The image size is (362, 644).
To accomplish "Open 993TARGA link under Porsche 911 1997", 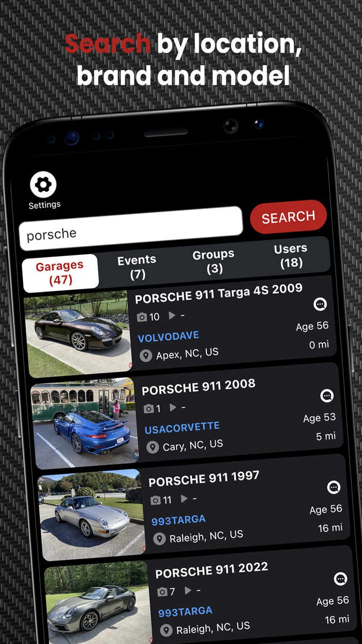I will pos(178,520).
